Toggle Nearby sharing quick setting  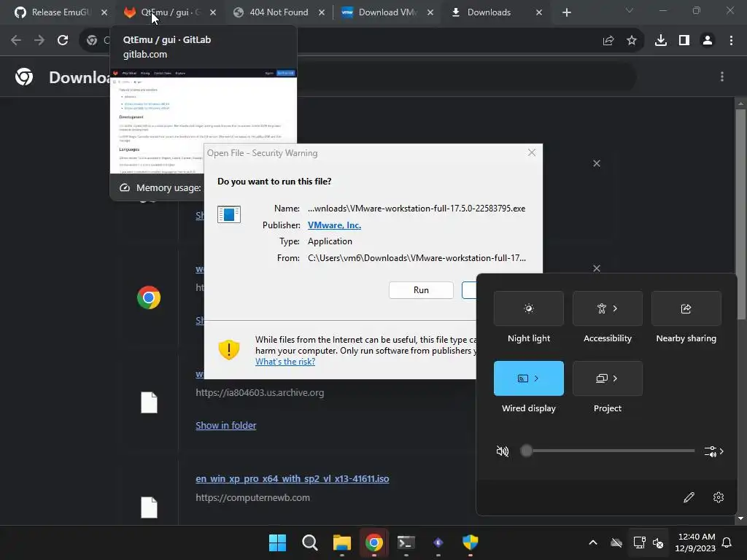click(686, 308)
